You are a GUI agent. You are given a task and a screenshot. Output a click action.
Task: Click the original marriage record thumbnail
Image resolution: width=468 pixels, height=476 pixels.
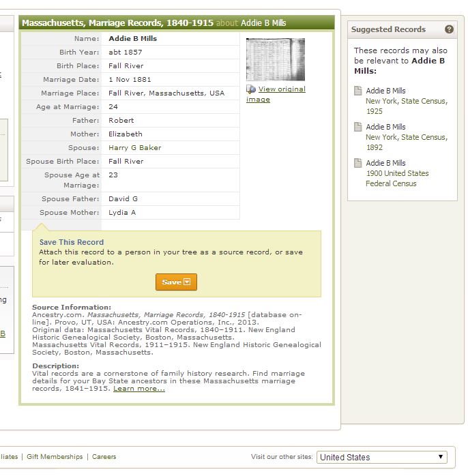275,59
